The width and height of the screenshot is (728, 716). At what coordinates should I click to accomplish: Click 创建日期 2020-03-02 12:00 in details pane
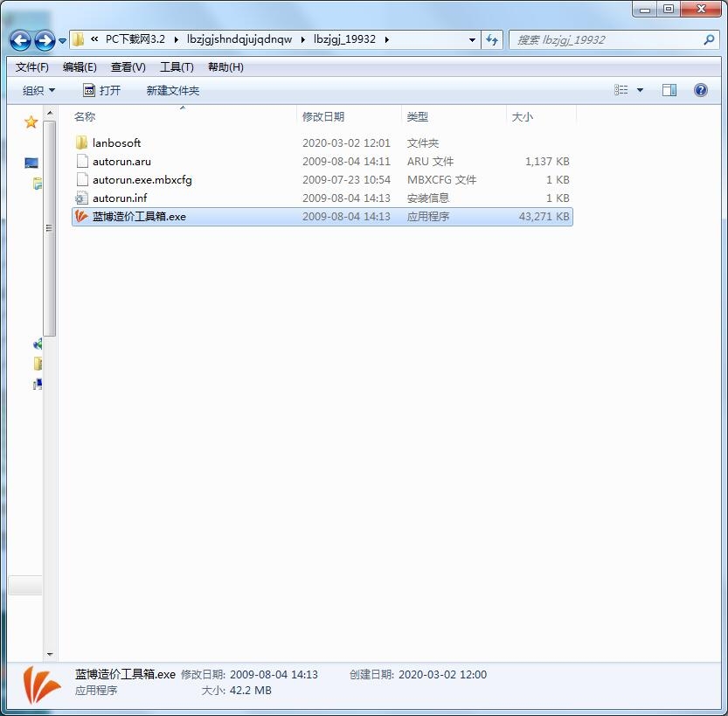pyautogui.click(x=418, y=675)
